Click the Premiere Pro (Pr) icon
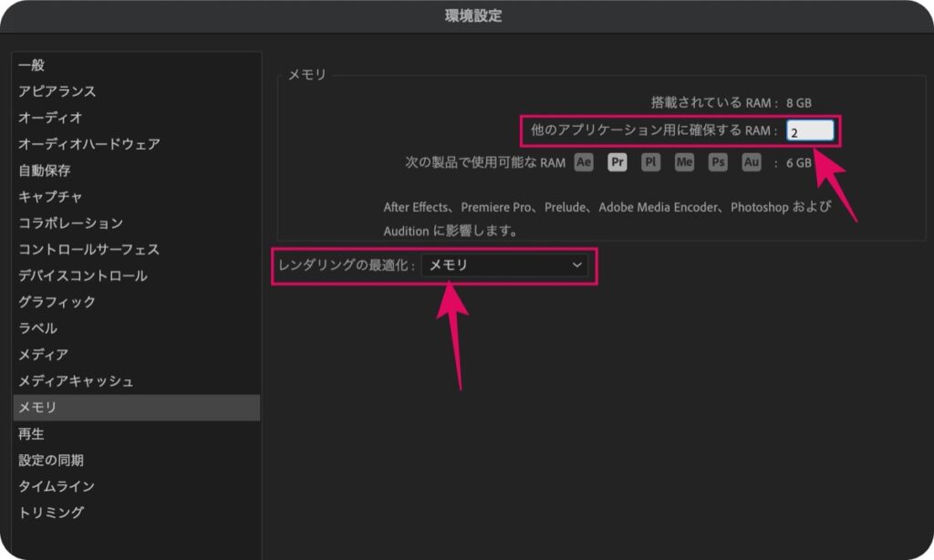 [617, 162]
